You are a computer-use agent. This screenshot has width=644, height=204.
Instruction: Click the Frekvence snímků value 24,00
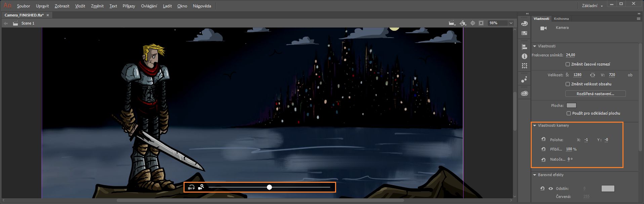coord(570,55)
